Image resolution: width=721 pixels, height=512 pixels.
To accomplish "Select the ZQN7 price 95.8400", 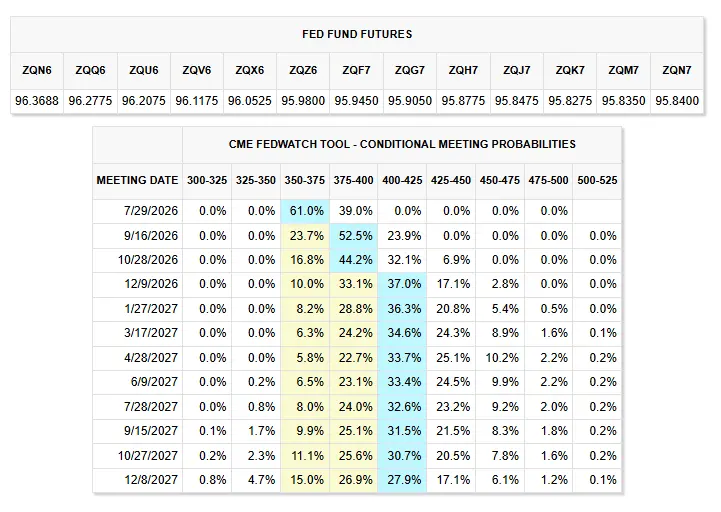I will (x=677, y=101).
